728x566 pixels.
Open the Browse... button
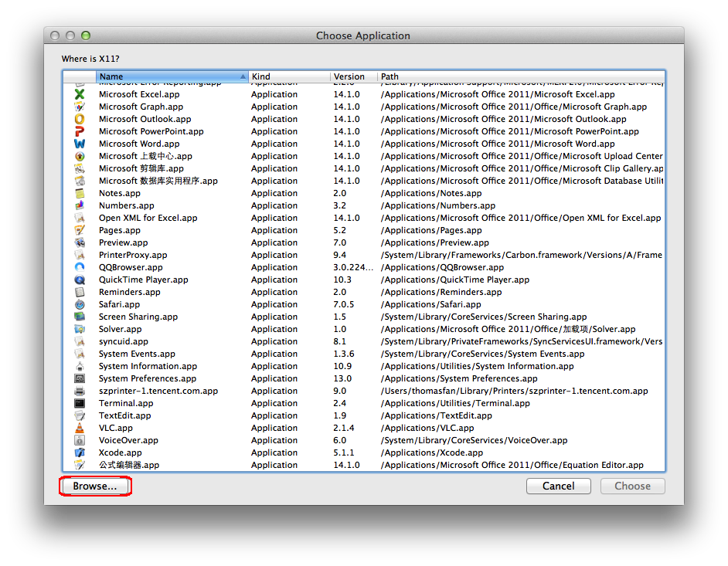(95, 486)
